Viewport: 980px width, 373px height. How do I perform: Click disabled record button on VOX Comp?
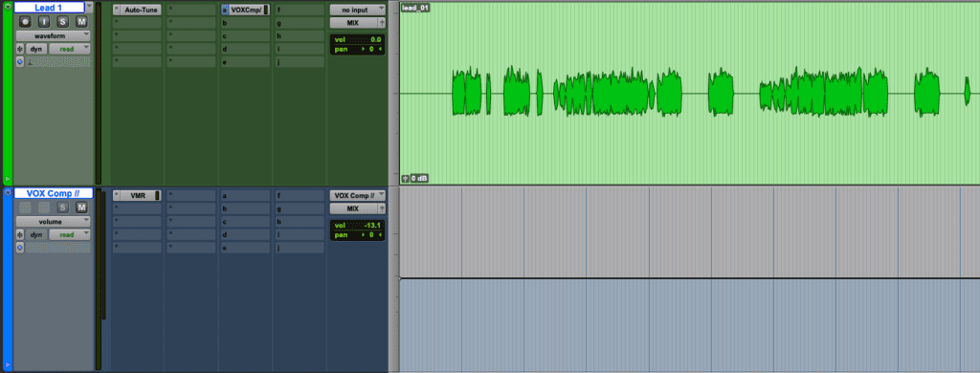[25, 208]
